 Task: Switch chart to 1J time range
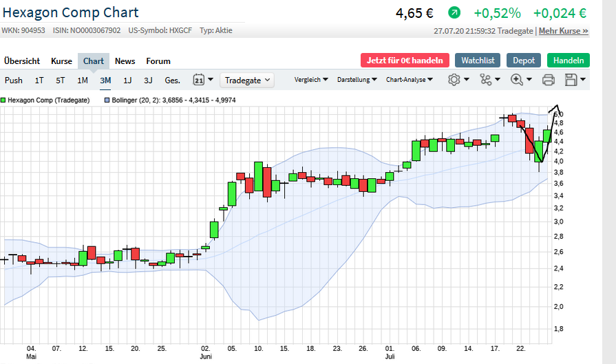pyautogui.click(x=127, y=81)
